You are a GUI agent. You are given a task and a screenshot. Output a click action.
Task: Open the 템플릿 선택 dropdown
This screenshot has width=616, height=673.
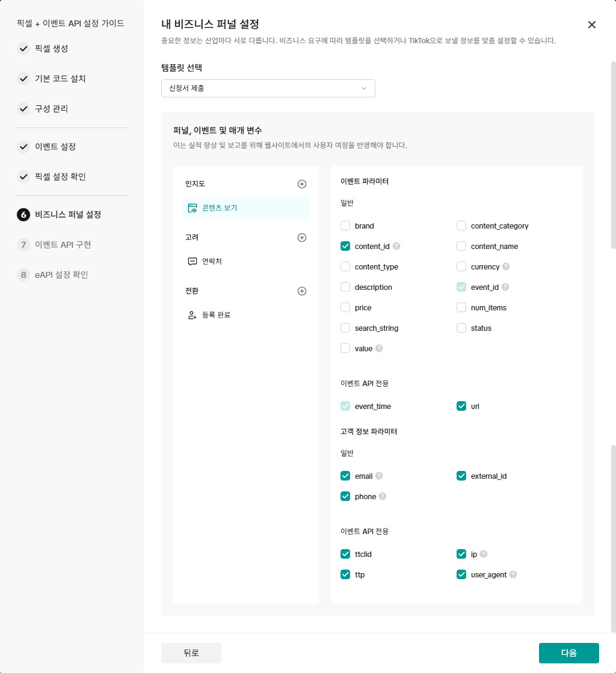pyautogui.click(x=268, y=88)
